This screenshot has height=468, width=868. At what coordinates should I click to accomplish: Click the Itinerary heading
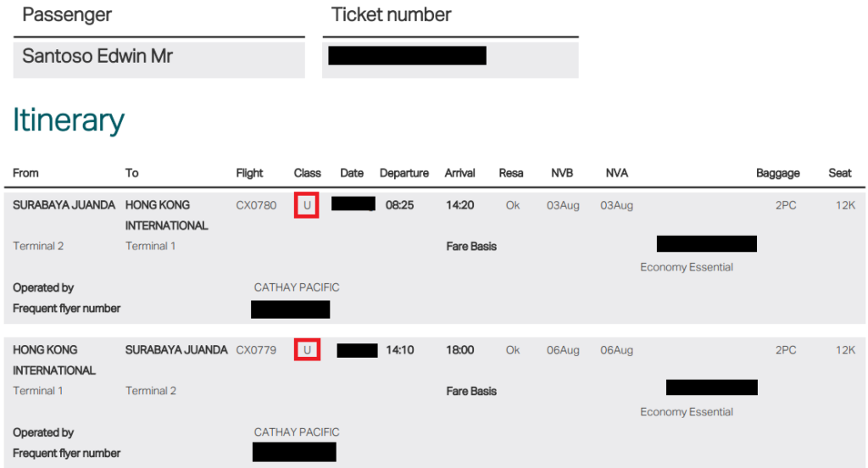tap(69, 120)
